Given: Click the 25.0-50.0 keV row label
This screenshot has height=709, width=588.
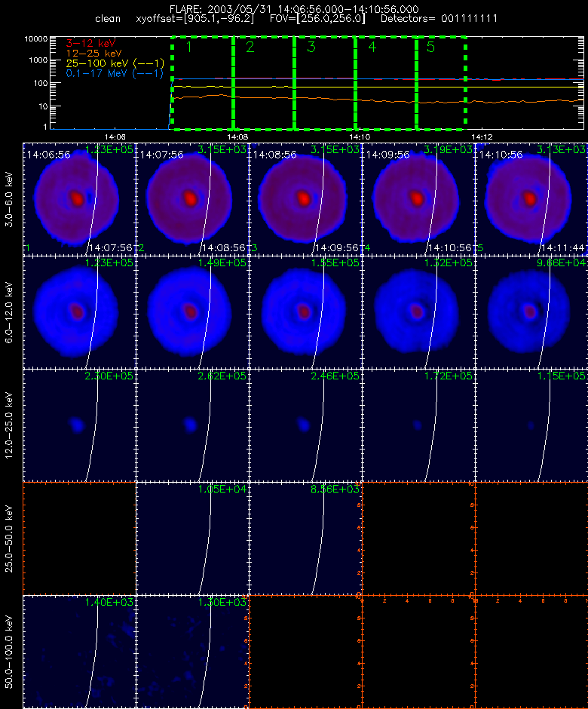Looking at the screenshot, I should click(x=9, y=539).
